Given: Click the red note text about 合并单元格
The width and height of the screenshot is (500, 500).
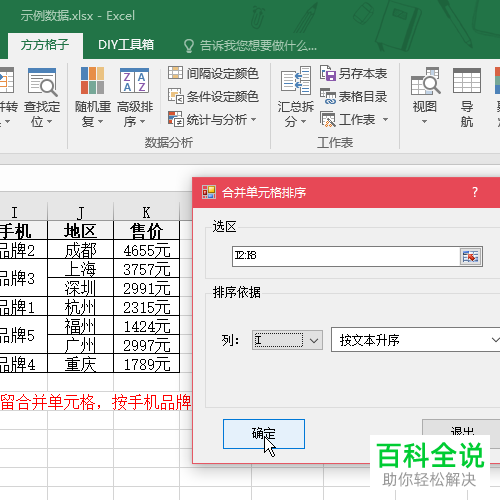Looking at the screenshot, I should (96, 402).
